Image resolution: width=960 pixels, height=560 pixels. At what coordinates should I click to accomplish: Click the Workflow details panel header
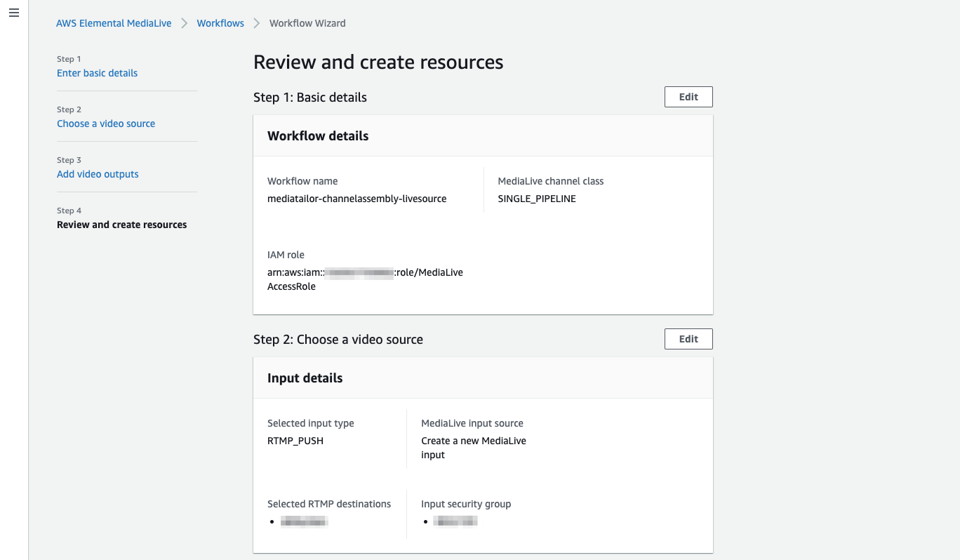[x=318, y=136]
